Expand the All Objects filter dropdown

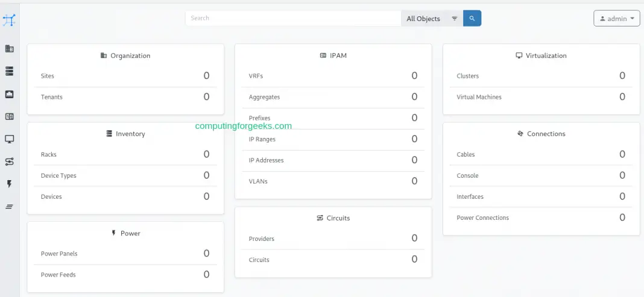pyautogui.click(x=432, y=19)
